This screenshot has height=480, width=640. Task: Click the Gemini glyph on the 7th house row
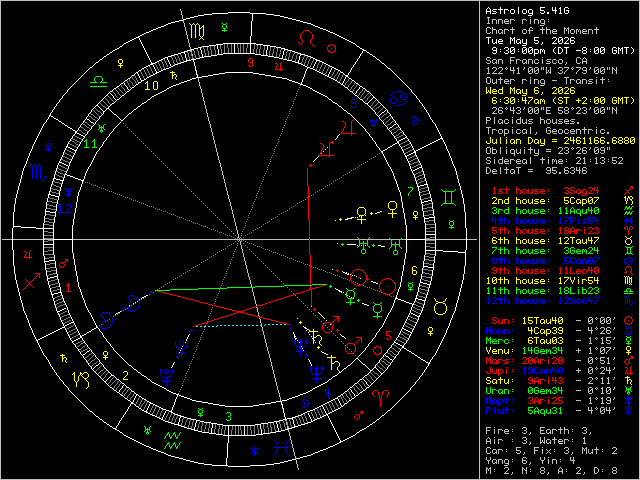pyautogui.click(x=629, y=251)
